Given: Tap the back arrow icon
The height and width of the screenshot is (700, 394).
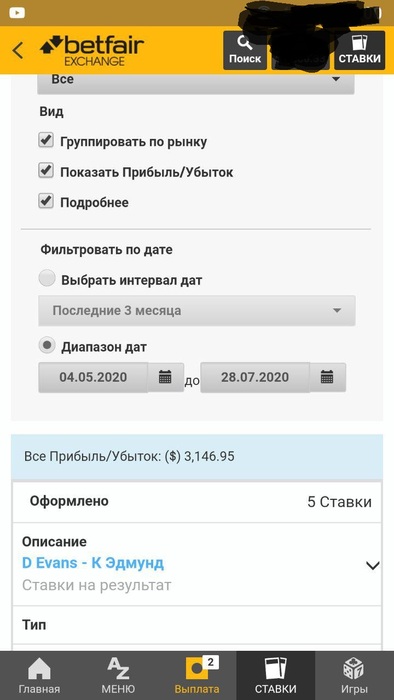Looking at the screenshot, I should [18, 50].
